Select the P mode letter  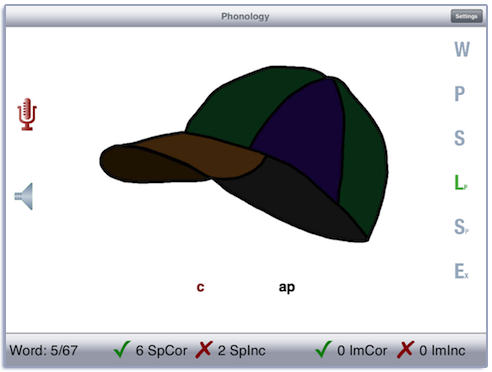tap(460, 94)
